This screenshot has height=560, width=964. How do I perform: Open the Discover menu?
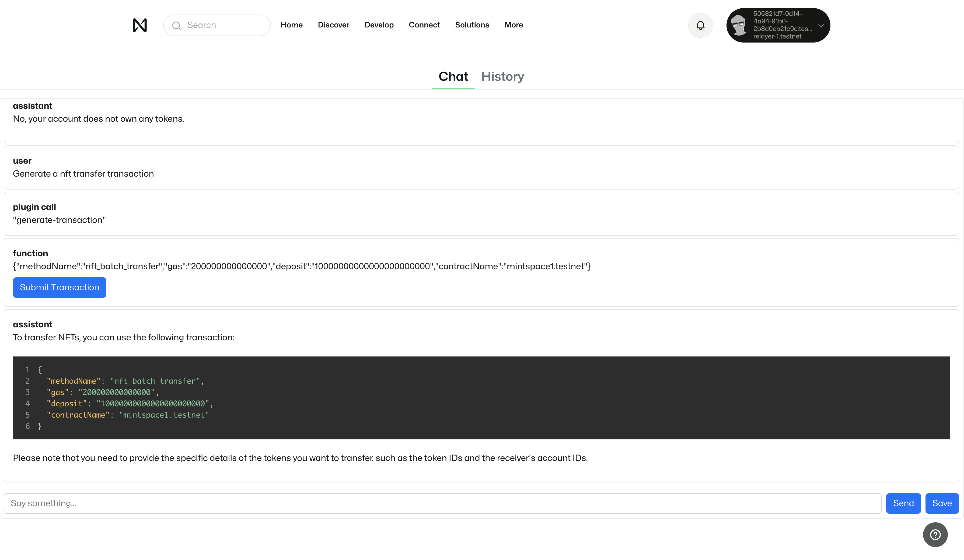(333, 25)
